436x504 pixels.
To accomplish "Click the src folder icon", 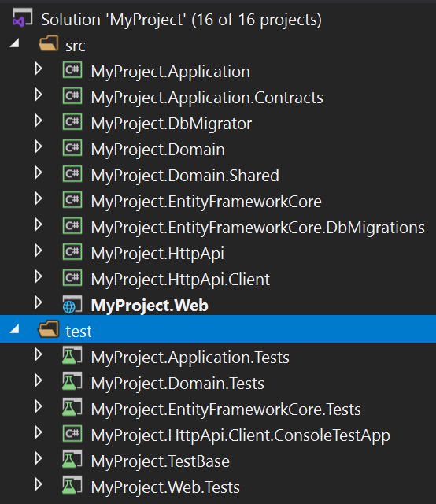I will [49, 43].
